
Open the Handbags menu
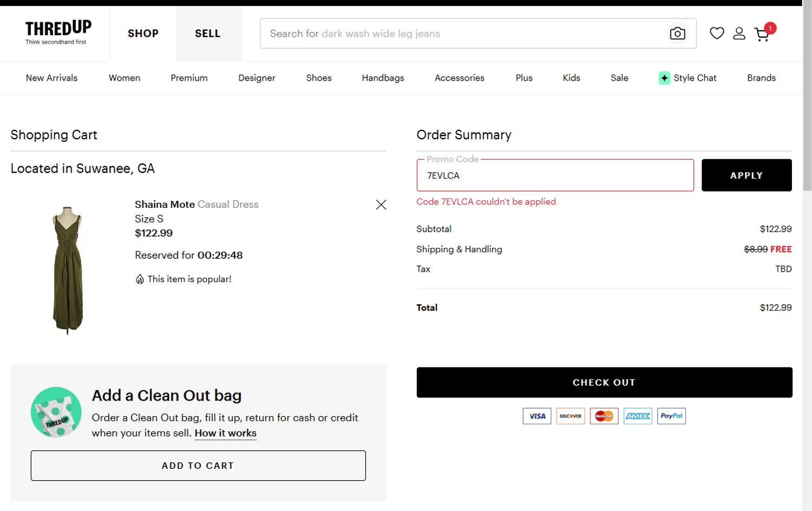click(x=383, y=78)
